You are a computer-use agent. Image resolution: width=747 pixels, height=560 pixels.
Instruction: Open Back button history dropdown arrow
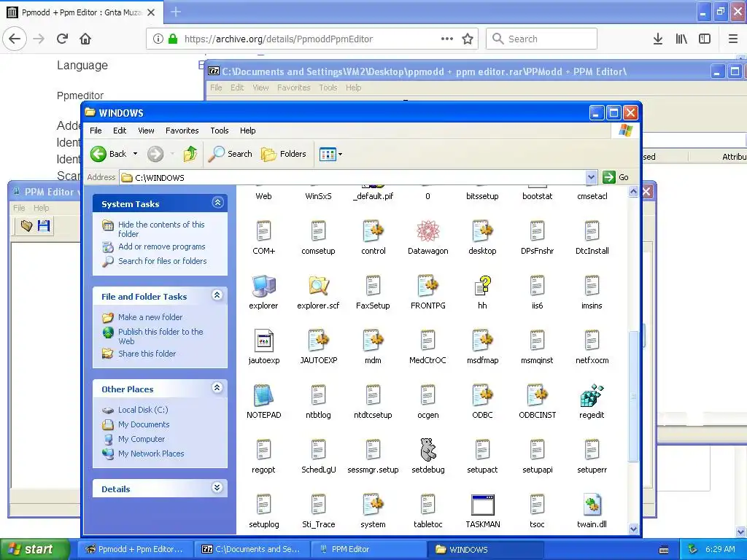tap(135, 154)
